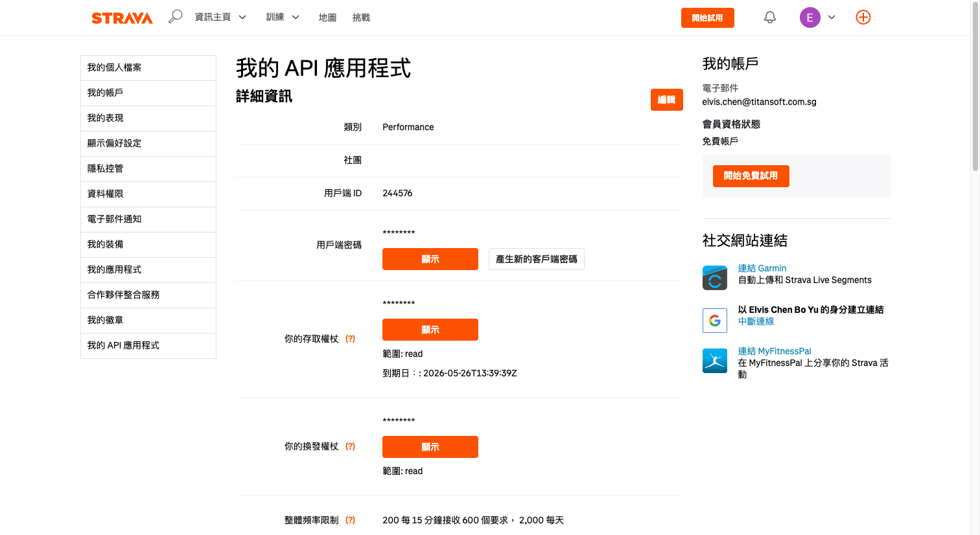This screenshot has height=535, width=980.
Task: Select 我的徽章 in sidebar
Action: [x=148, y=321]
